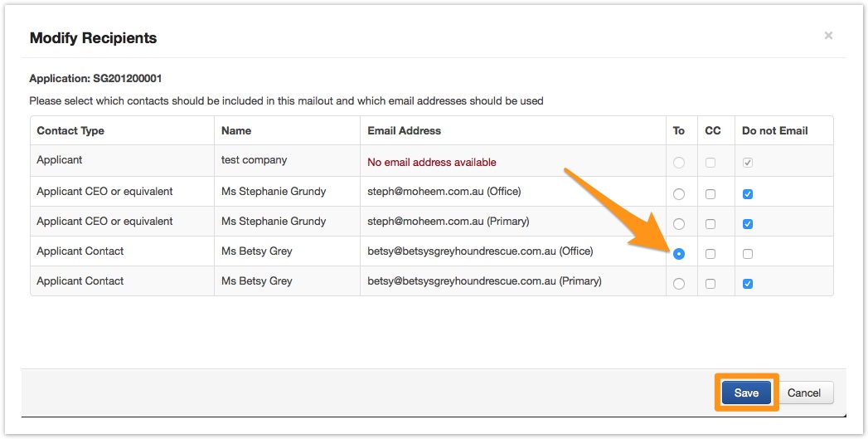Uncheck Do not Email for Betsy Grey Primary
868x439 pixels.
748,284
